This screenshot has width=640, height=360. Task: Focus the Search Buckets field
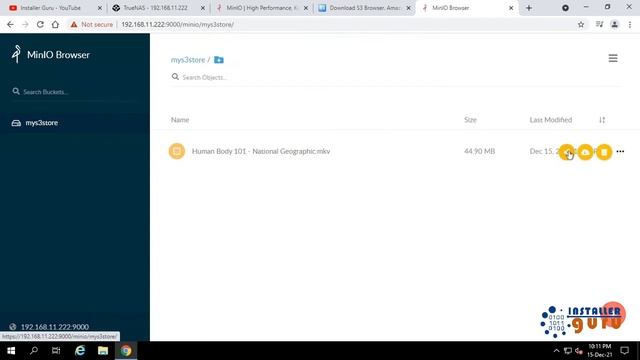[75, 92]
